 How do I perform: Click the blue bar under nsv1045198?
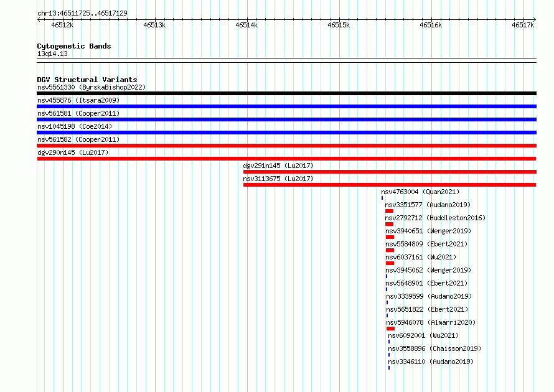click(286, 133)
